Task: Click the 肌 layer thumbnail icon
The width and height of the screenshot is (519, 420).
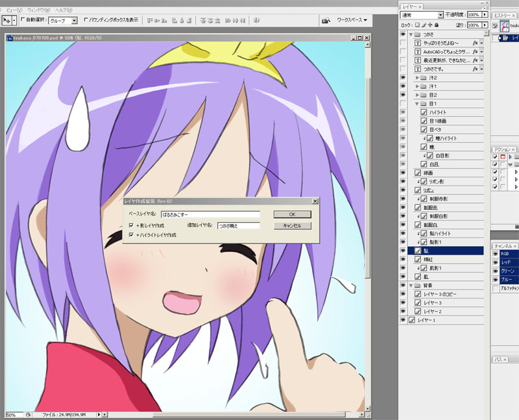Action: tap(418, 277)
